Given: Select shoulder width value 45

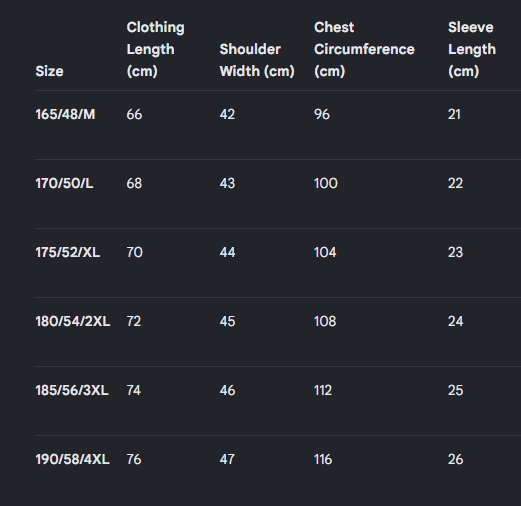Looking at the screenshot, I should [x=227, y=321].
